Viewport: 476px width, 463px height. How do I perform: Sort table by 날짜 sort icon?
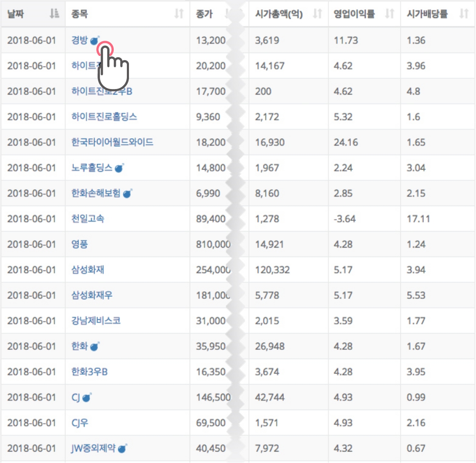[x=54, y=14]
